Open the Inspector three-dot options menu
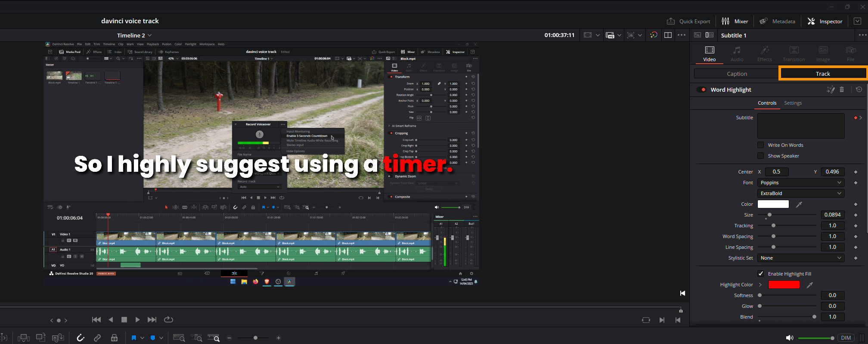Viewport: 868px width, 344px height. [x=862, y=35]
